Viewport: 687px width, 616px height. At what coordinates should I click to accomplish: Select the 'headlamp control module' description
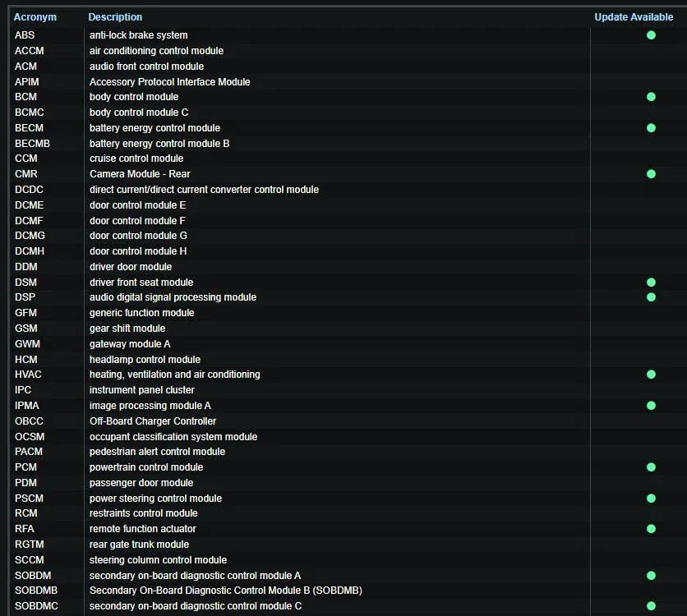[145, 360]
